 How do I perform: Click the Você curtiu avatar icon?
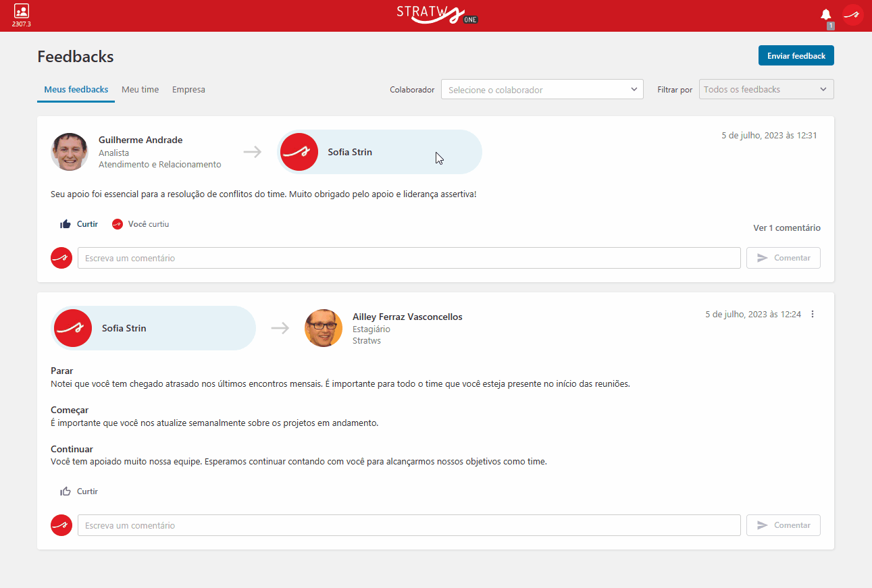[118, 224]
